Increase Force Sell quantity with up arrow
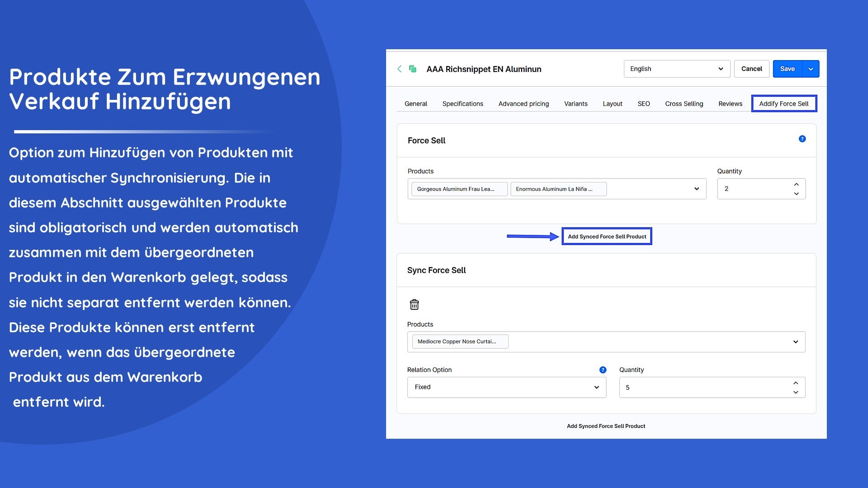Viewport: 868px width, 488px height. 796,184
